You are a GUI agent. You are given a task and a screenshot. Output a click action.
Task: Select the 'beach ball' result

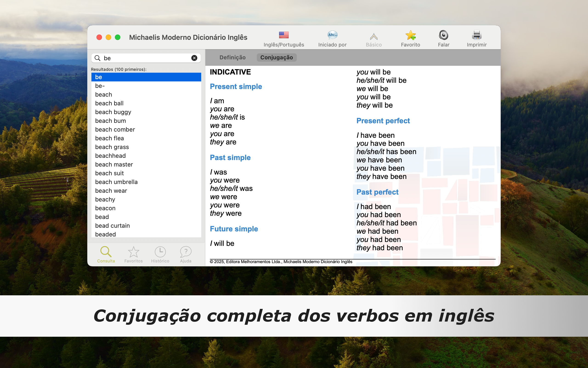tap(146, 103)
